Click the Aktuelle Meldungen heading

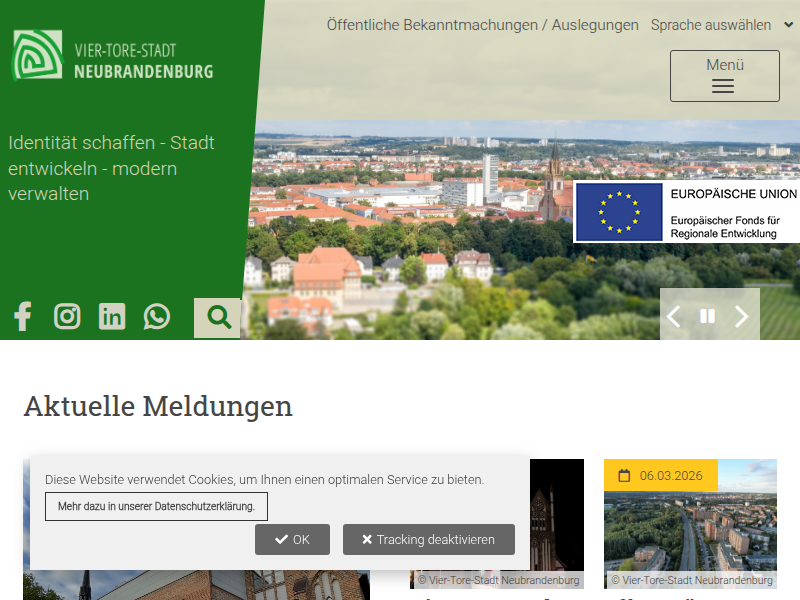click(158, 406)
